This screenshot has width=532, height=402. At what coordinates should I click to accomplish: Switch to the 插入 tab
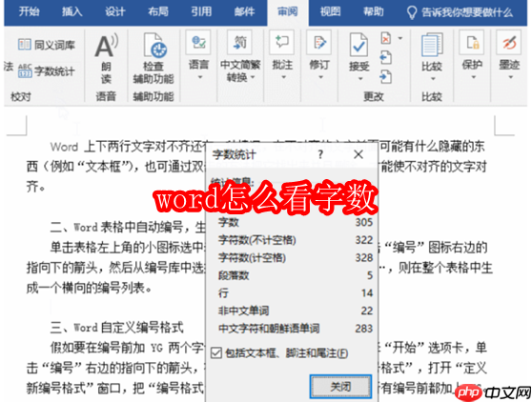[72, 11]
